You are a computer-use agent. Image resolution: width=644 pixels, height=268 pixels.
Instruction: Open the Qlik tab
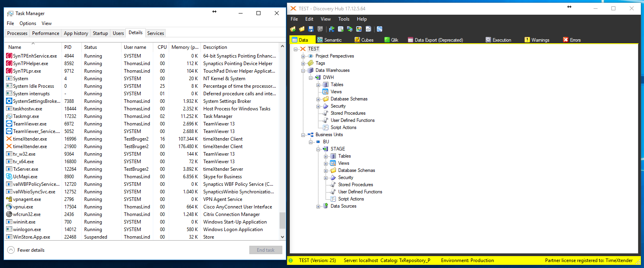tap(391, 40)
